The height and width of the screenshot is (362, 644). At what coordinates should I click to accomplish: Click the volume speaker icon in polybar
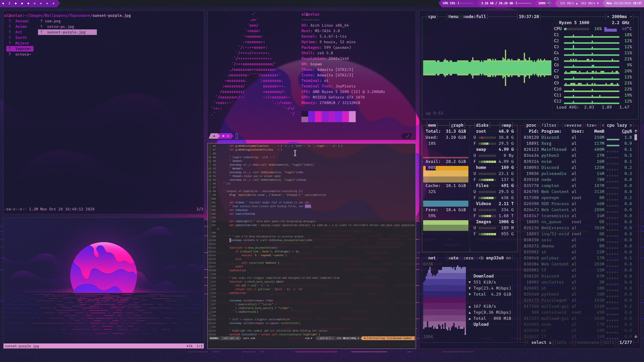549,3
